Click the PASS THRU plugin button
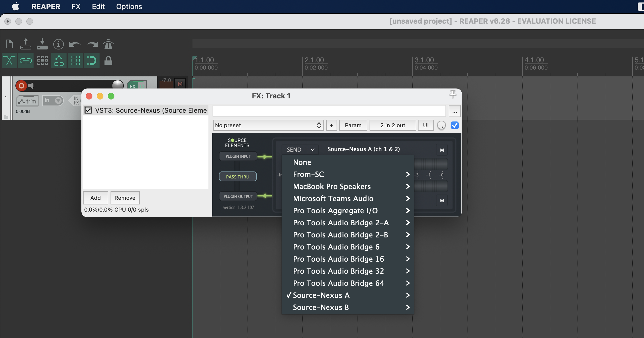Viewport: 644px width, 338px height. pos(238,177)
